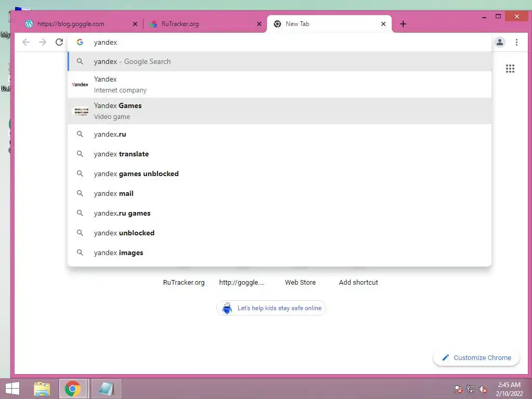Screen dimensions: 532x399
Task: Minimize the Chrome window
Action: [x=484, y=17]
